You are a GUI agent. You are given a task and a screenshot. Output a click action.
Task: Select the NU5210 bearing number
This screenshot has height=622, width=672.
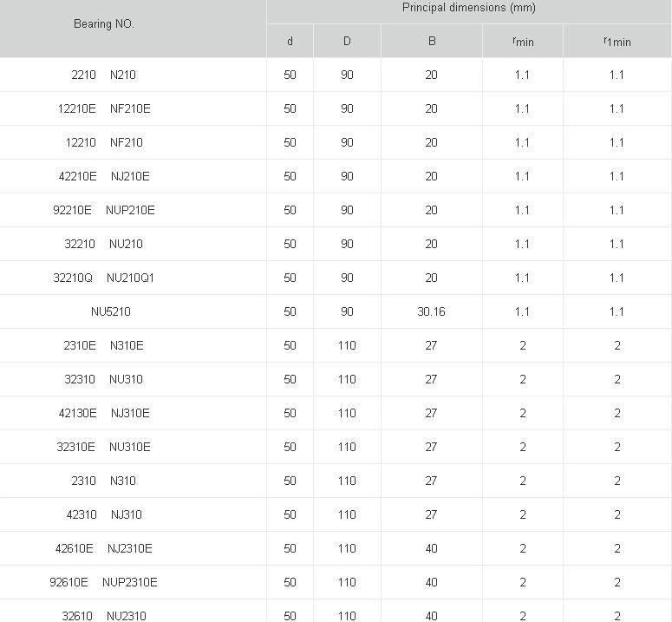click(111, 311)
